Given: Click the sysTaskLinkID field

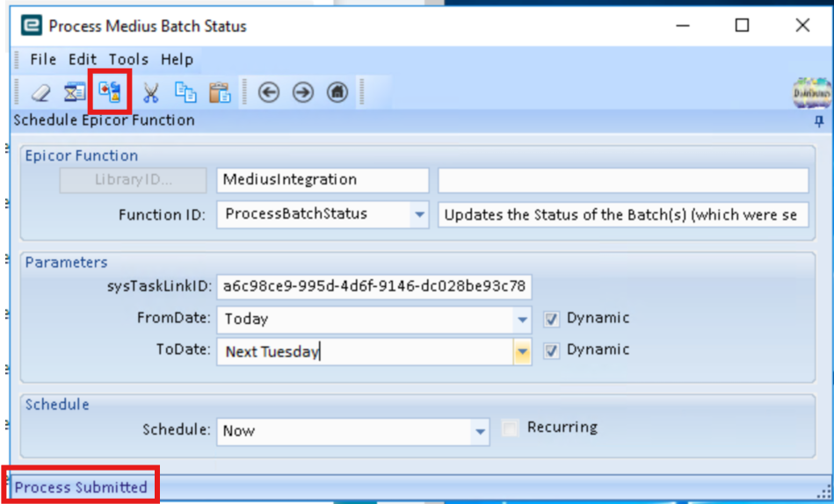Looking at the screenshot, I should pos(373,286).
